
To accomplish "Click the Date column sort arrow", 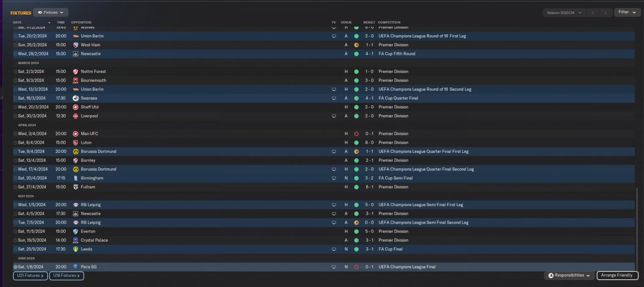I will (49, 23).
